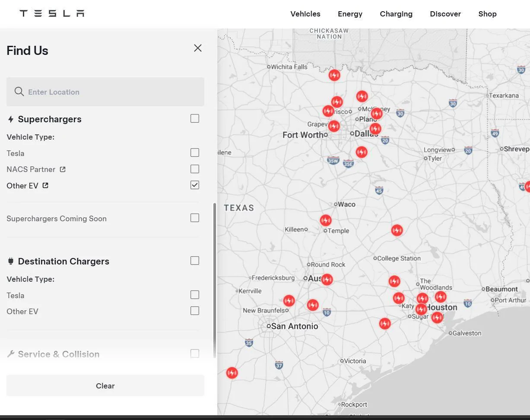Follow the Other EV link under Superchargers
Image resolution: width=530 pixels, height=420 pixels.
coord(22,186)
